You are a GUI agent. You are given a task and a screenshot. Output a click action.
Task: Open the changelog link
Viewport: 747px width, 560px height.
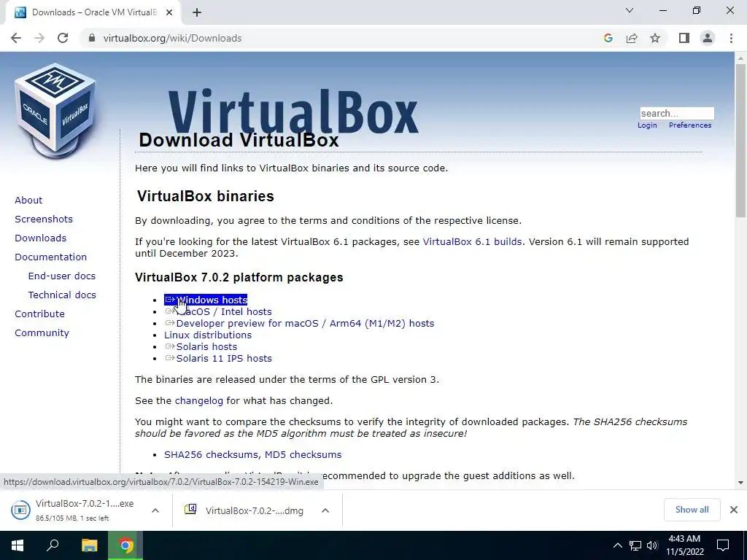[198, 401]
